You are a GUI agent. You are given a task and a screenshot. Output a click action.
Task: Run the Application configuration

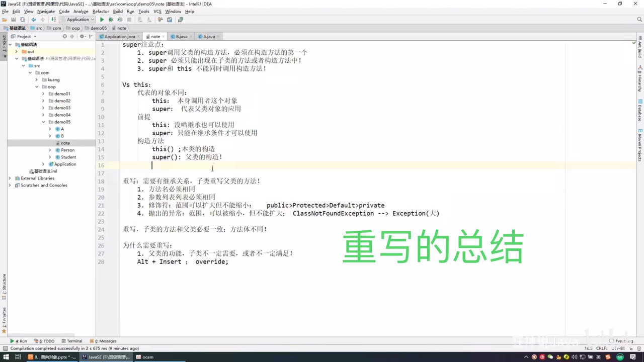pyautogui.click(x=102, y=19)
